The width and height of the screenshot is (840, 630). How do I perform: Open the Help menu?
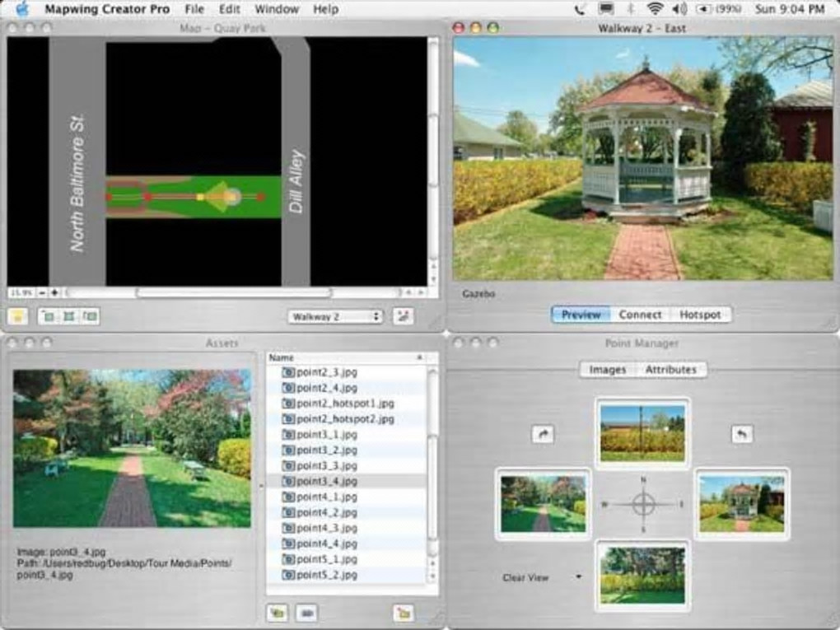(326, 9)
